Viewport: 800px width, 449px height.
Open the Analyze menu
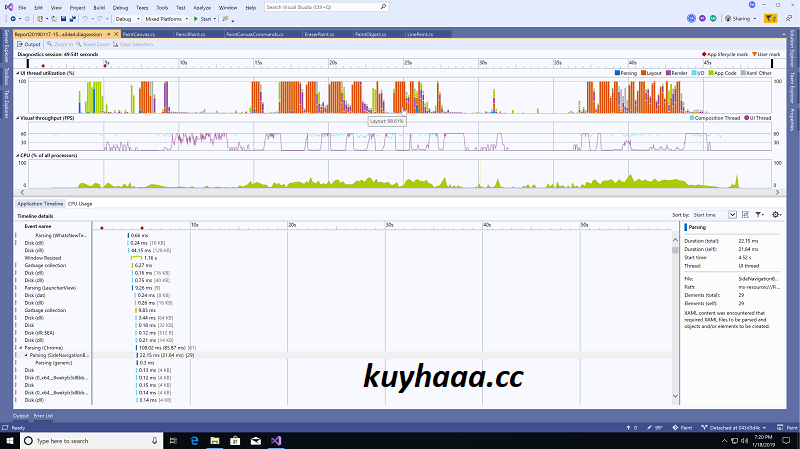pyautogui.click(x=202, y=8)
